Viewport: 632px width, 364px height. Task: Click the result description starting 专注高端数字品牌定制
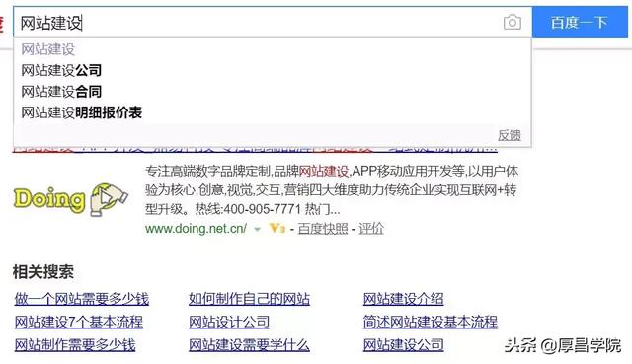[332, 190]
